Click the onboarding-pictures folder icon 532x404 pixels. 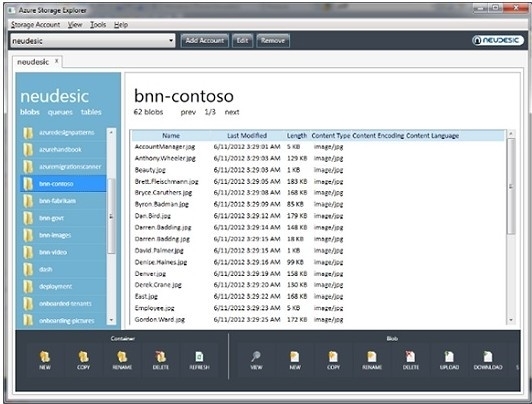click(28, 321)
